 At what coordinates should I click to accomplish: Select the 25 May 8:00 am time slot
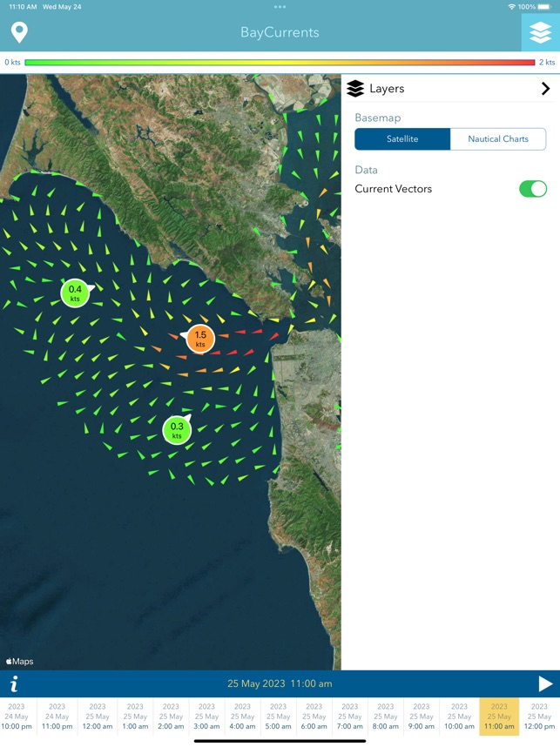tap(385, 717)
